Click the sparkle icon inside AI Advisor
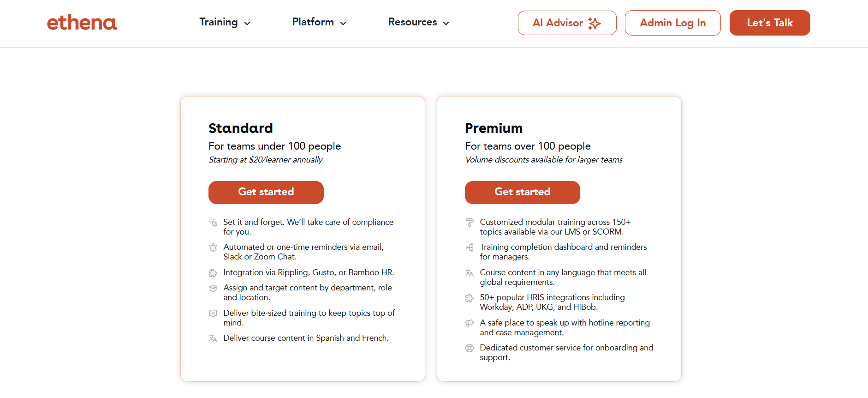Screen dimensions: 868x398 click(x=595, y=22)
